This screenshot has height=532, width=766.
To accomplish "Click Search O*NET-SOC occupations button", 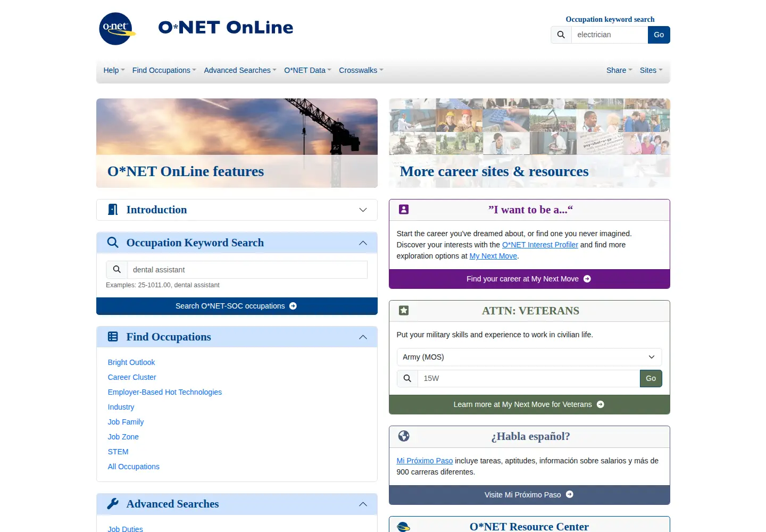I will pyautogui.click(x=237, y=306).
